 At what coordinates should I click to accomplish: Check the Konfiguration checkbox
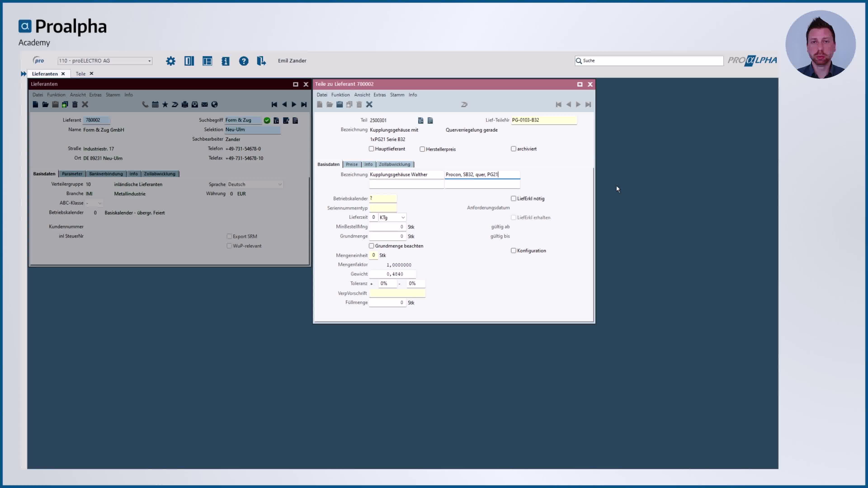coord(514,251)
